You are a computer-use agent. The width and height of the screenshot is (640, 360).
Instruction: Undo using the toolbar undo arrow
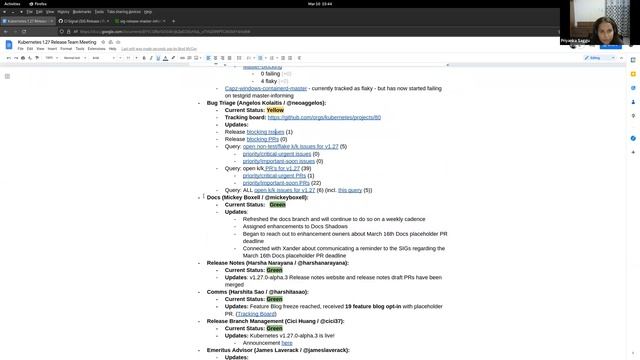point(9,58)
